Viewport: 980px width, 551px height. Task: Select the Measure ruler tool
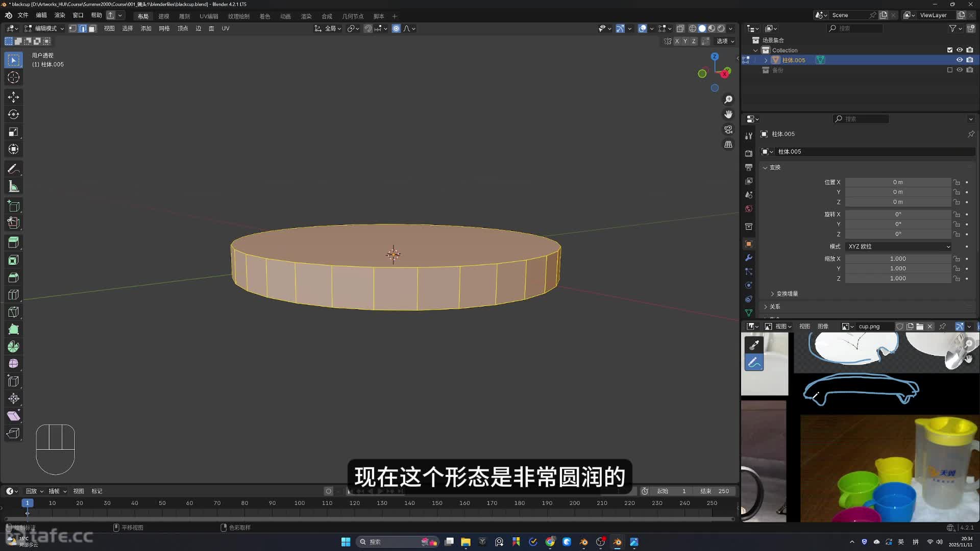[14, 187]
